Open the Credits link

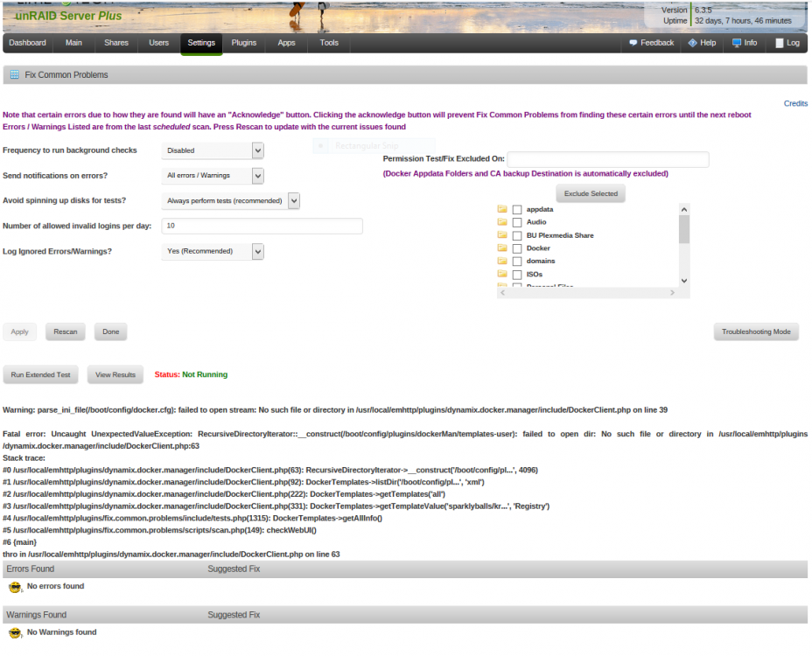point(795,103)
